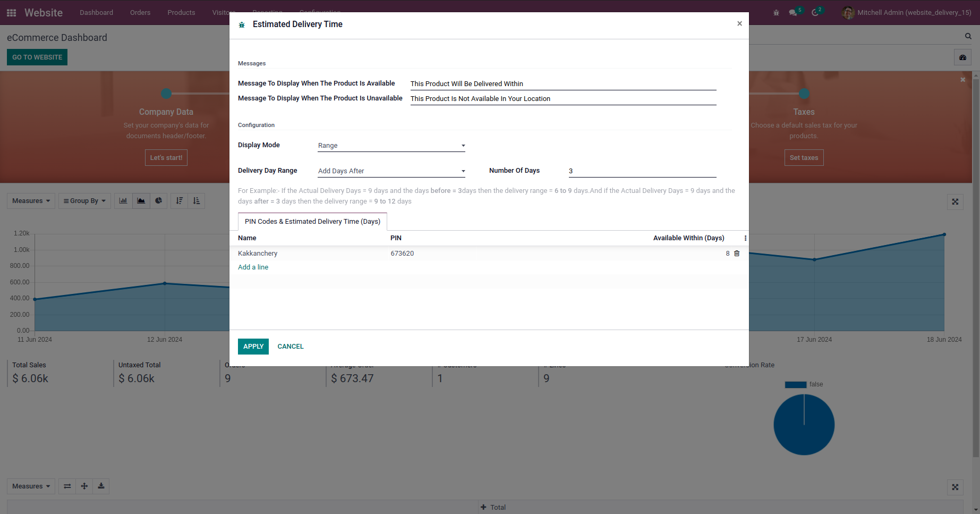Click the Taxes onboarding step dot

coord(804,94)
